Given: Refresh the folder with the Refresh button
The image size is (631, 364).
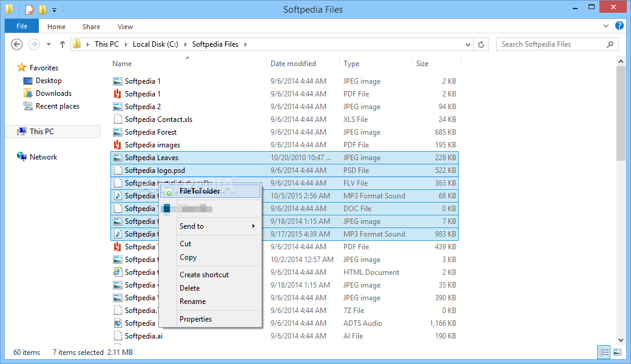Looking at the screenshot, I should [481, 44].
